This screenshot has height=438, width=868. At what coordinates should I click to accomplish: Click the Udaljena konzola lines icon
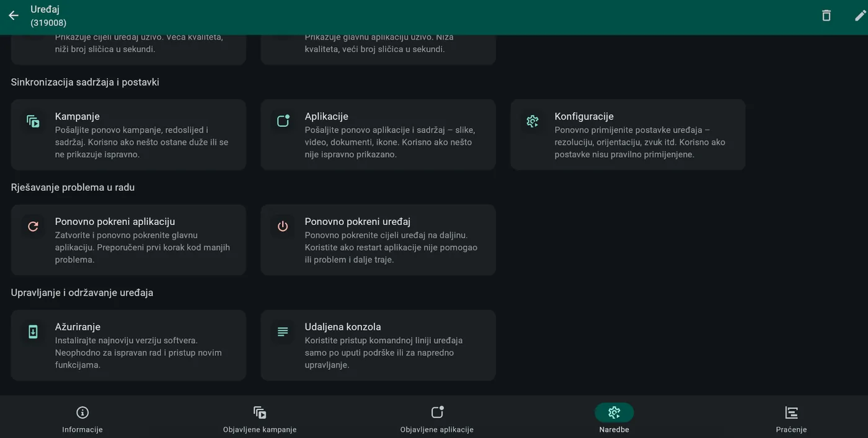tap(283, 332)
